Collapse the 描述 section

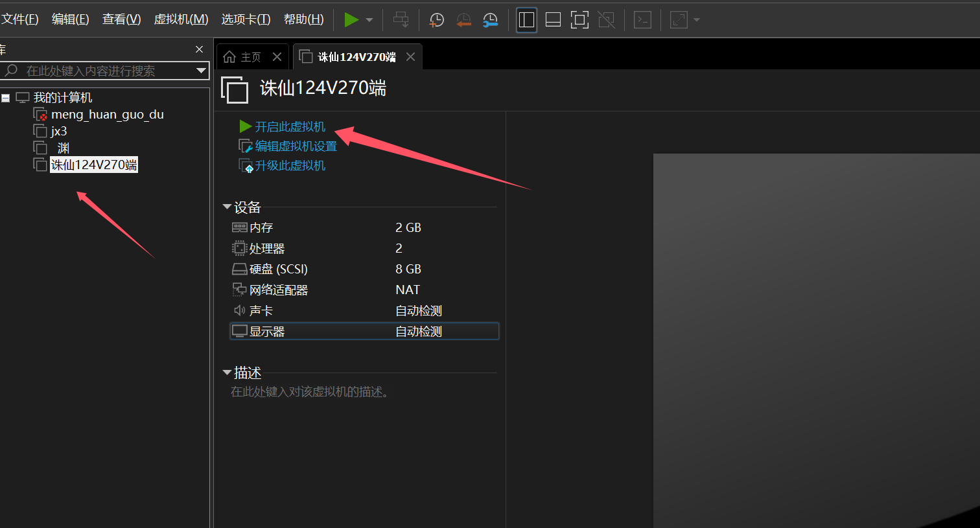[227, 373]
